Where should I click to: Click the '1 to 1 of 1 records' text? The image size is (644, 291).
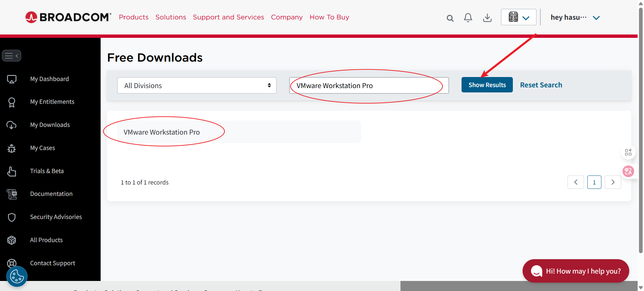145,183
